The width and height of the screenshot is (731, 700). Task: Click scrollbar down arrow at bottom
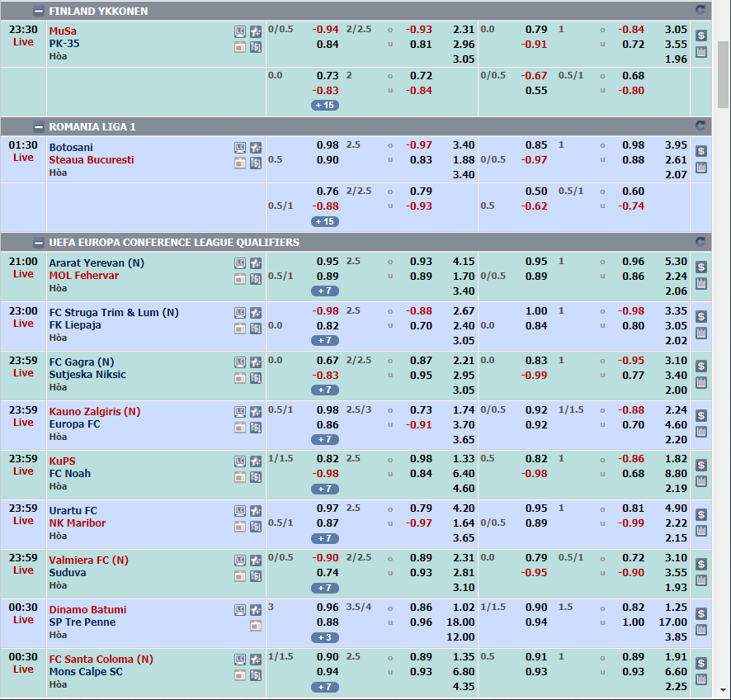pos(723,690)
